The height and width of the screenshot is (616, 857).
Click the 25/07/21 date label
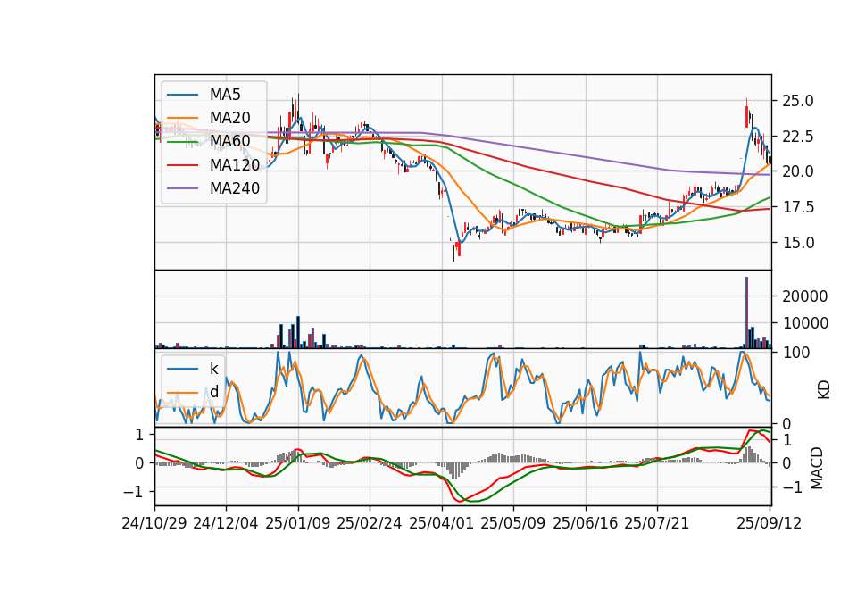coord(656,523)
